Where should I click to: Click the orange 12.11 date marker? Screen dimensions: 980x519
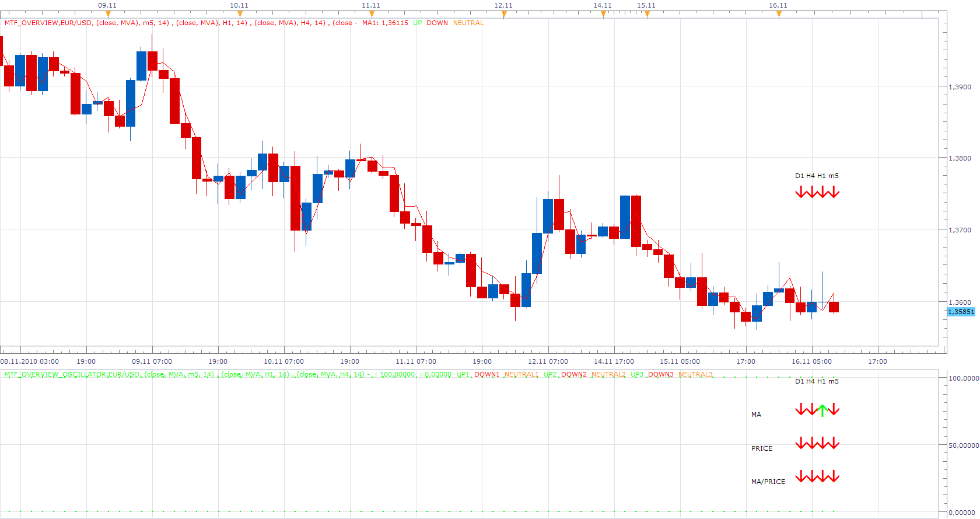(504, 14)
